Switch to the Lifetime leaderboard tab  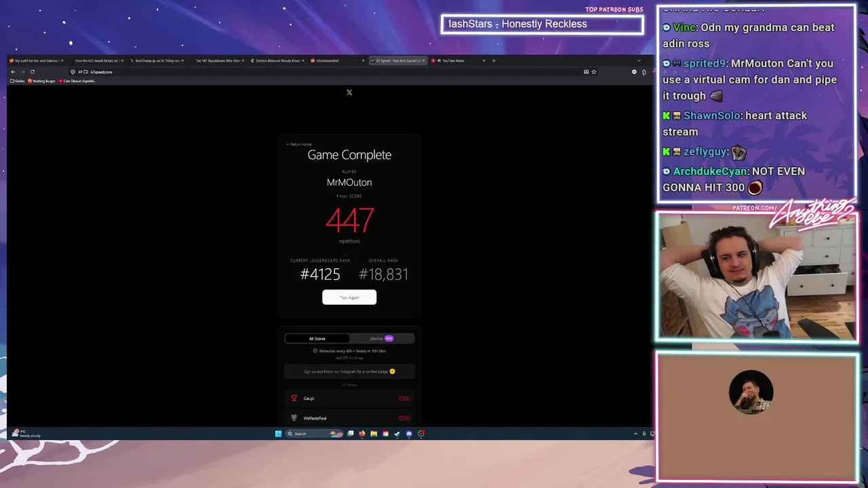[x=380, y=338]
